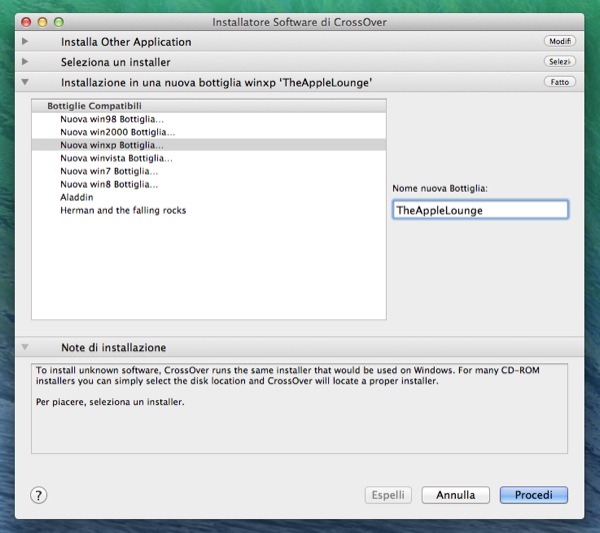Screen dimensions: 600x533
Task: Select Nuova winvista Bottiglia
Action: 209,158
